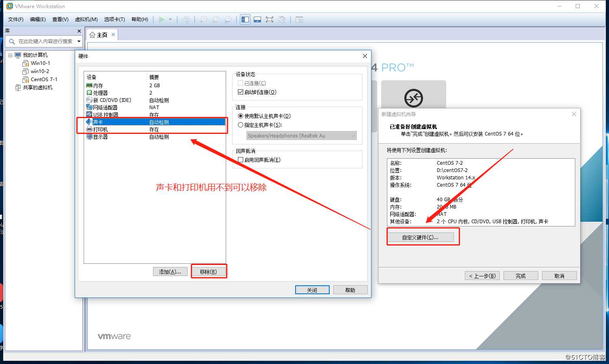Viewport: 609px width, 364px height.
Task: Enable the 启用回声抵消(E) checkbox
Action: (x=240, y=160)
